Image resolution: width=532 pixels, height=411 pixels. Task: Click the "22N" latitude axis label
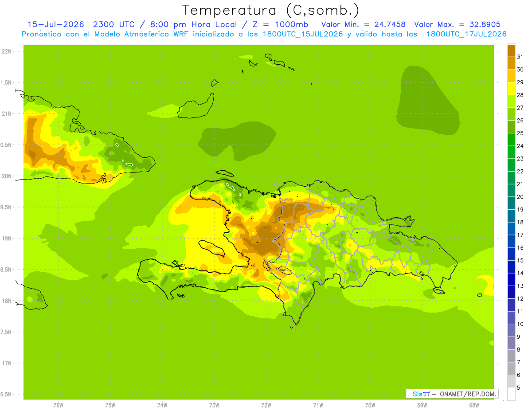pyautogui.click(x=6, y=51)
